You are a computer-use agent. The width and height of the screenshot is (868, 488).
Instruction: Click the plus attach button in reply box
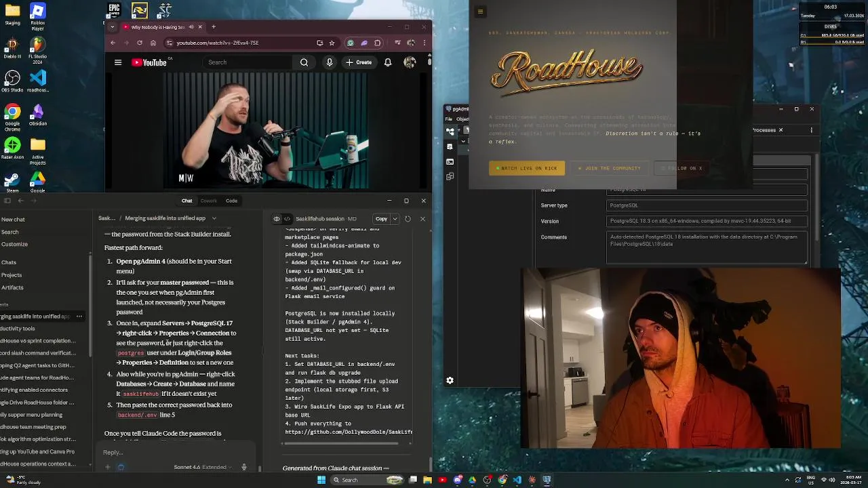coord(108,467)
